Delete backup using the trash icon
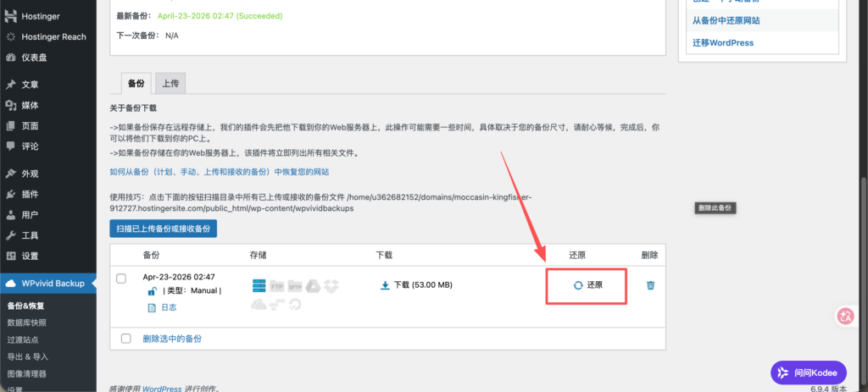This screenshot has height=392, width=868. pyautogui.click(x=650, y=285)
